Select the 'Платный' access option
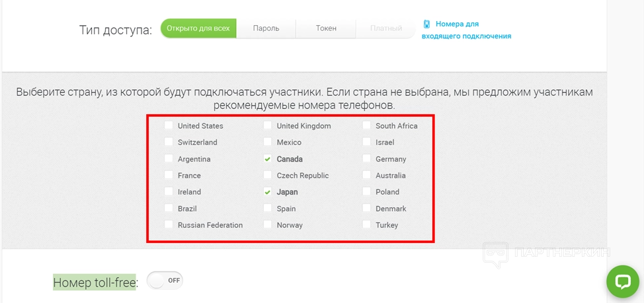644x303 pixels. point(386,28)
